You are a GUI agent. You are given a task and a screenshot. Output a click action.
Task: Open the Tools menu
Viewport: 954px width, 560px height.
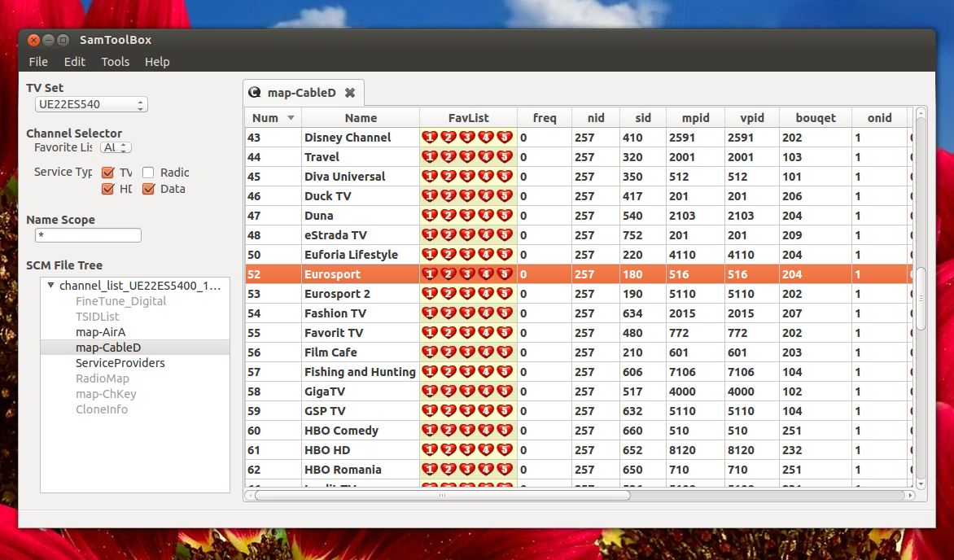pyautogui.click(x=115, y=62)
